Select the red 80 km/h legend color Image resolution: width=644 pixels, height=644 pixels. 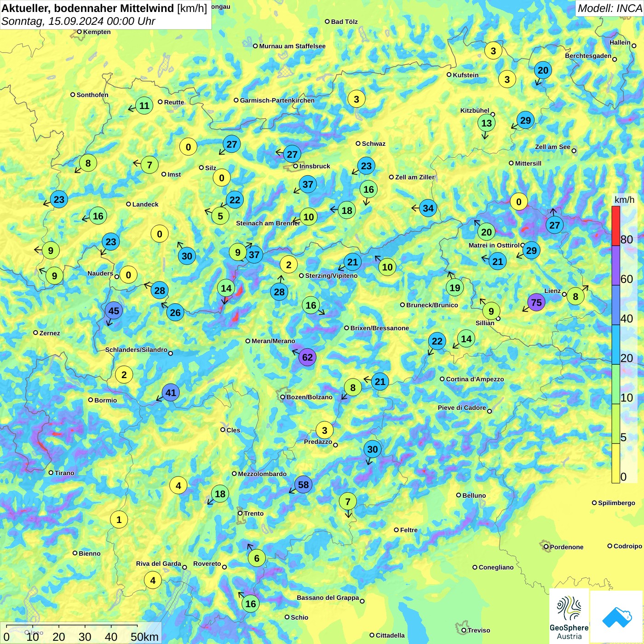pos(615,226)
